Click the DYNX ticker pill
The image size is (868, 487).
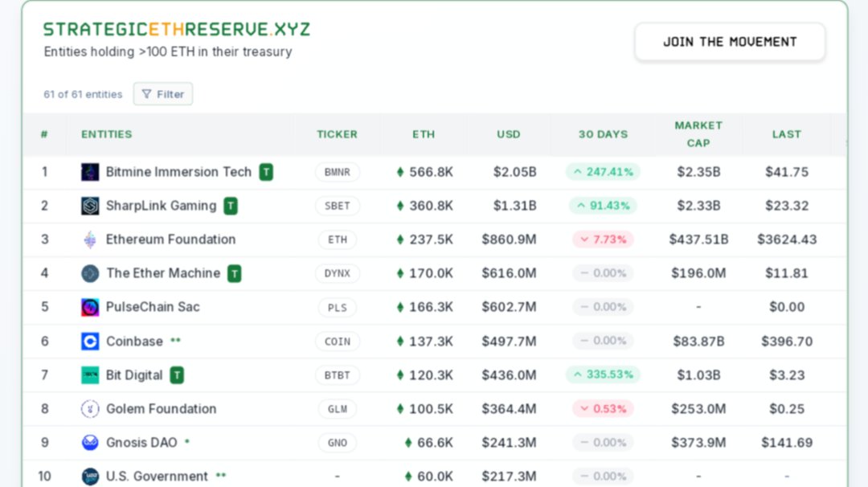(337, 273)
